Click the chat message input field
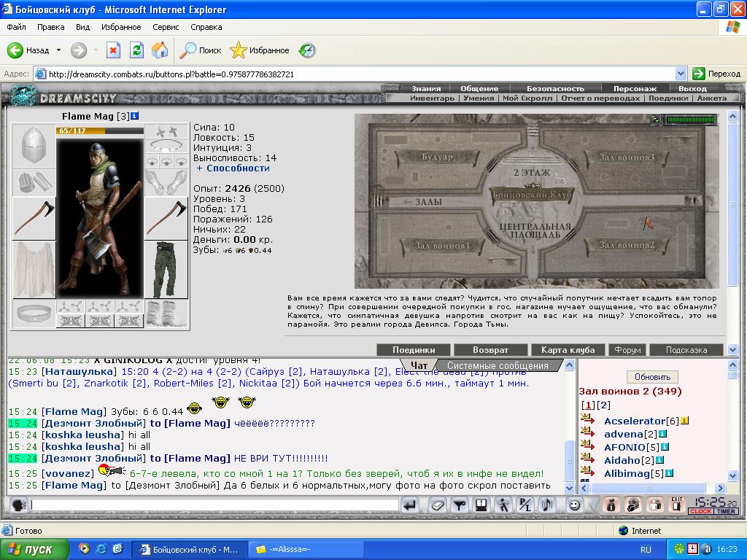747x560 pixels. coord(214,505)
